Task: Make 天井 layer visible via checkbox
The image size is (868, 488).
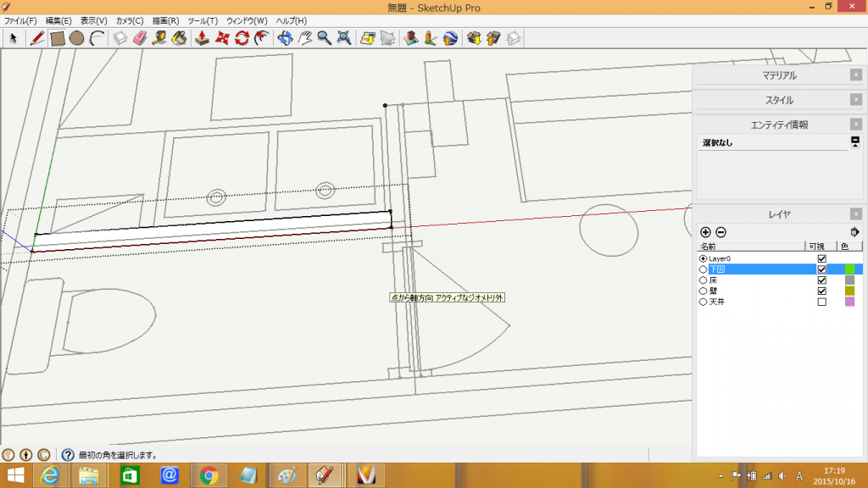Action: pos(821,302)
